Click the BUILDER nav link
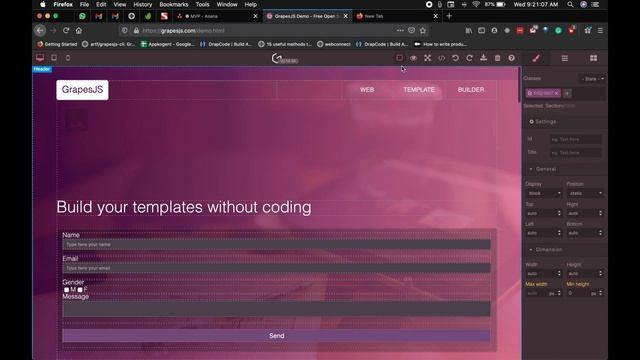 coord(471,90)
